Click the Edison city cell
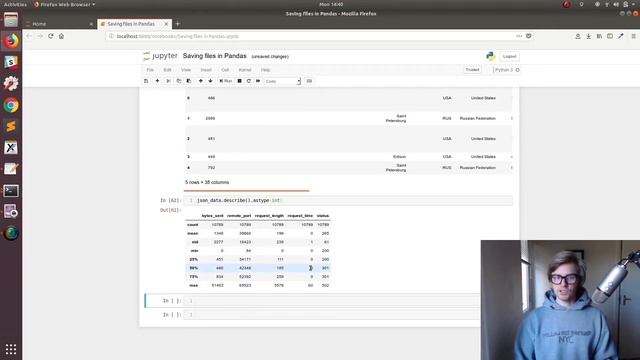The image size is (640, 360). point(399,157)
